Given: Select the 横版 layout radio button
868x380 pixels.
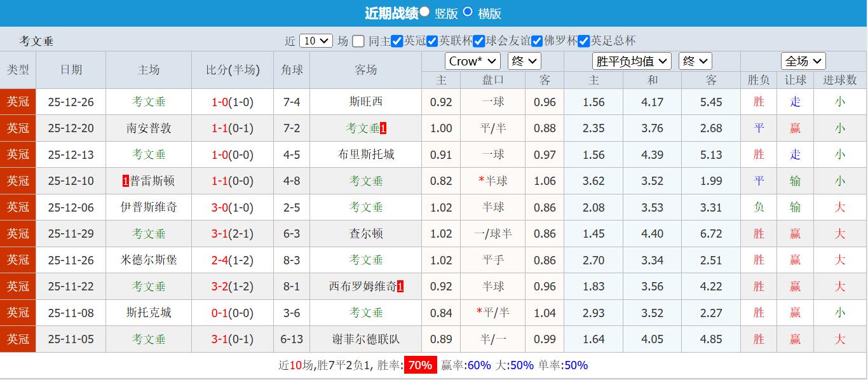Looking at the screenshot, I should tap(467, 13).
